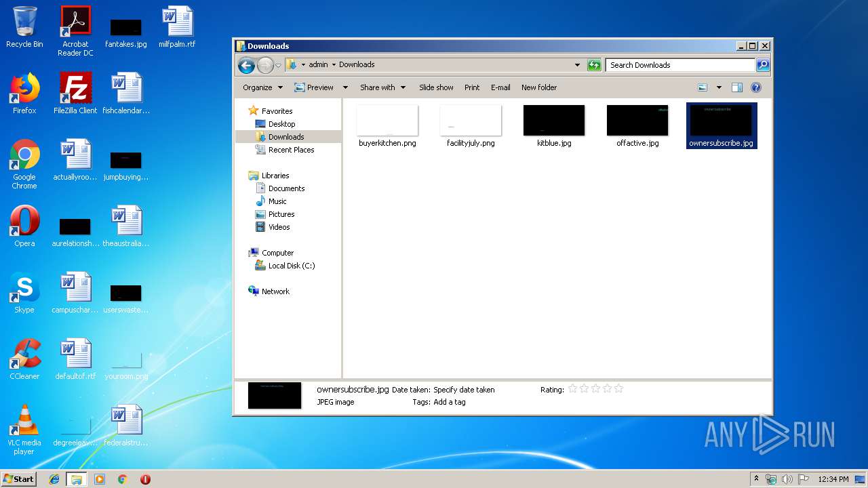Screen dimensions: 868x488
Task: Click 'Specify date taken' in details pane
Action: [x=464, y=390]
